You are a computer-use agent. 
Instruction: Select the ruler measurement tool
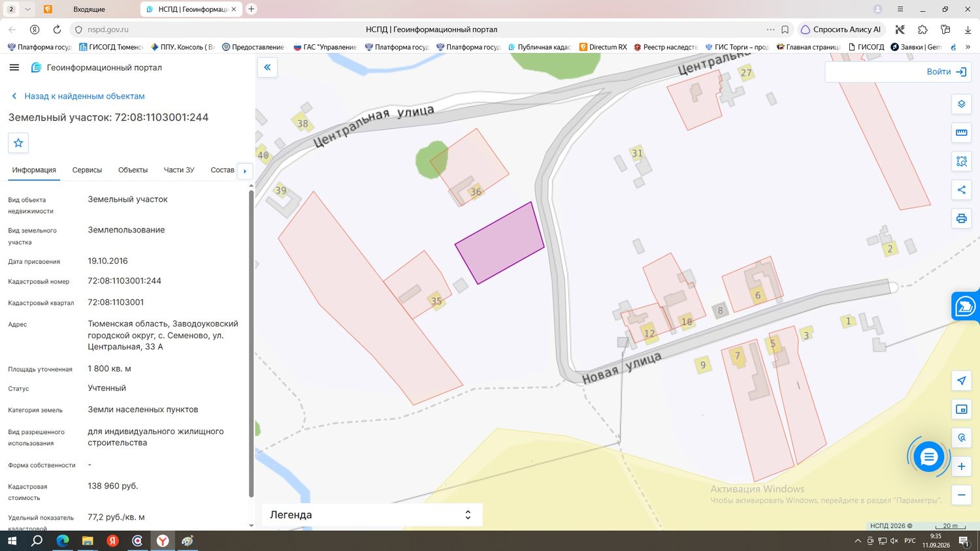pos(961,133)
